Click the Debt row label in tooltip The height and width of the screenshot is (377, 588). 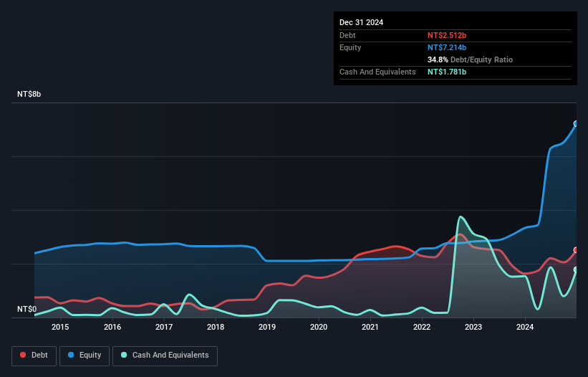pyautogui.click(x=347, y=35)
